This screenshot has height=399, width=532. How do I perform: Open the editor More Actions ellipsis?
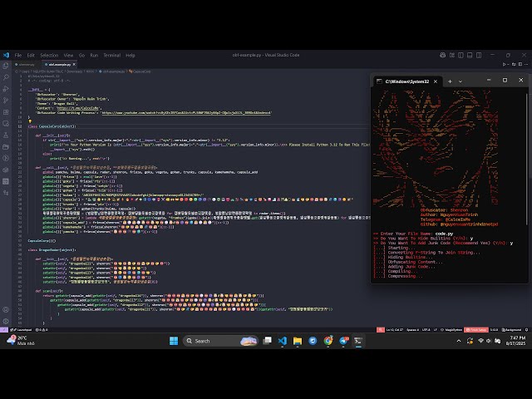(x=526, y=64)
